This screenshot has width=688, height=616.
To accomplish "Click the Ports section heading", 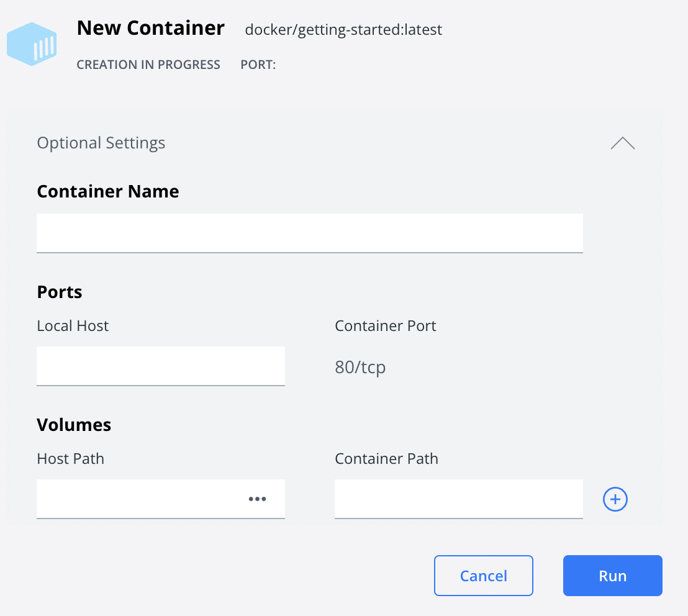I will coord(59,292).
